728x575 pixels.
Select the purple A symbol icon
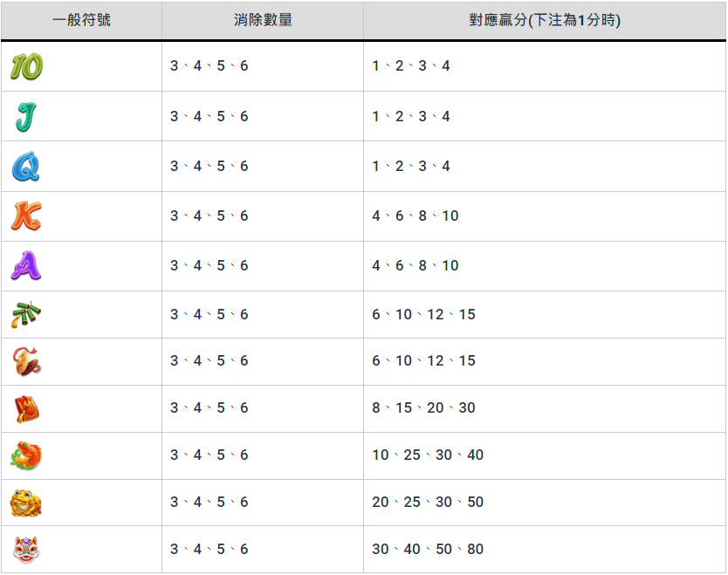(x=26, y=265)
